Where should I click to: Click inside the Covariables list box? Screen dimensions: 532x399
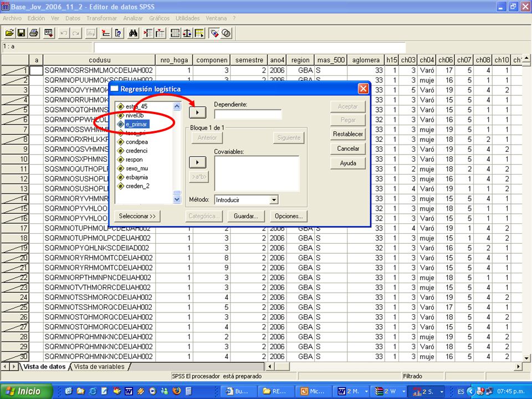point(257,173)
